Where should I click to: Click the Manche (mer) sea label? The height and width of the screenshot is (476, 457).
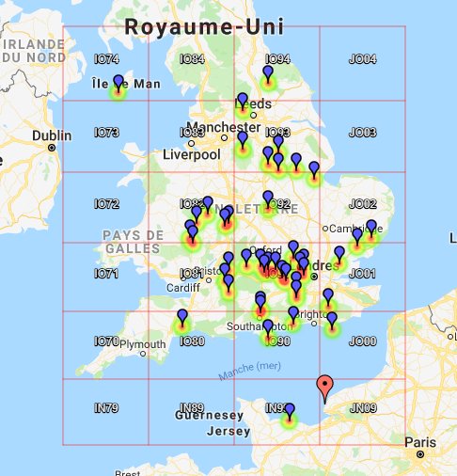click(250, 370)
